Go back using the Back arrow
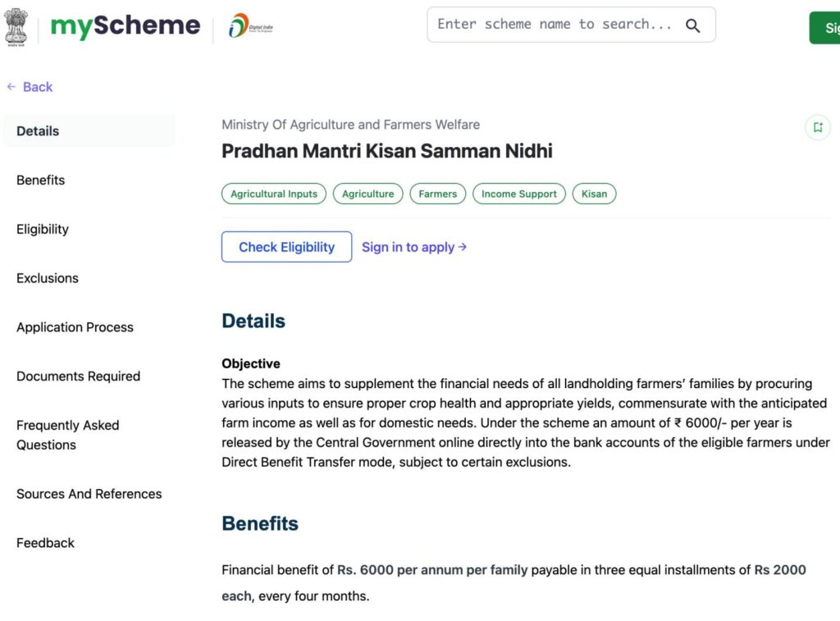 pos(30,87)
